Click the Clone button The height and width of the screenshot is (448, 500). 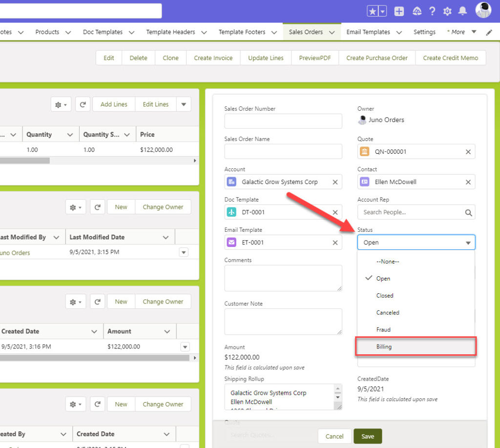click(170, 58)
